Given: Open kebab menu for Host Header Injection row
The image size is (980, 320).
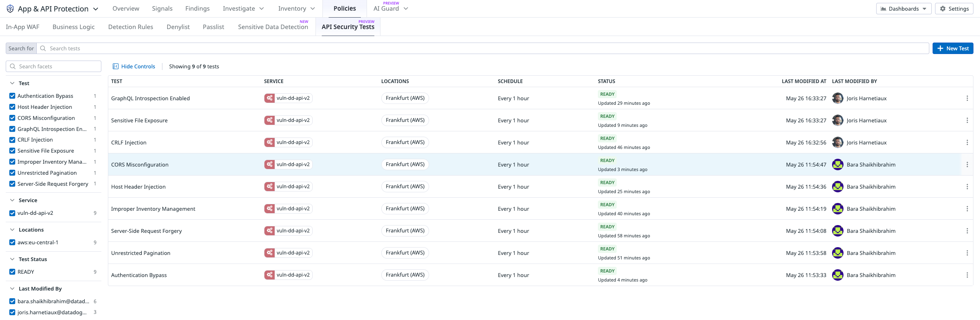Looking at the screenshot, I should click(x=967, y=187).
